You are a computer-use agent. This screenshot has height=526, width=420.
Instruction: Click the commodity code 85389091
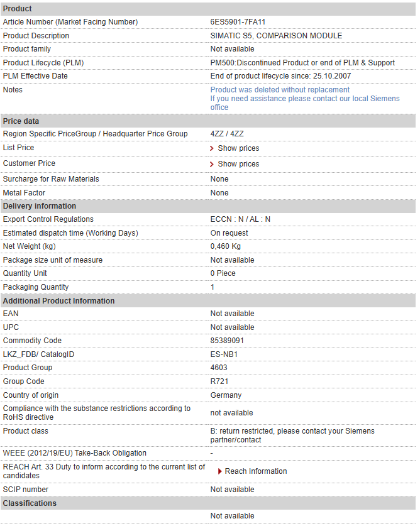coord(227,341)
